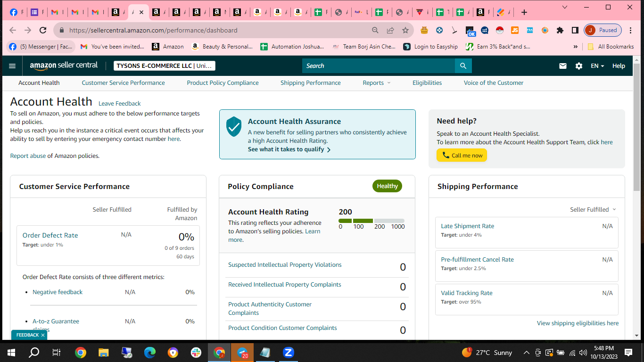Click the honey pot extension icon
644x362 pixels.
tap(424, 30)
